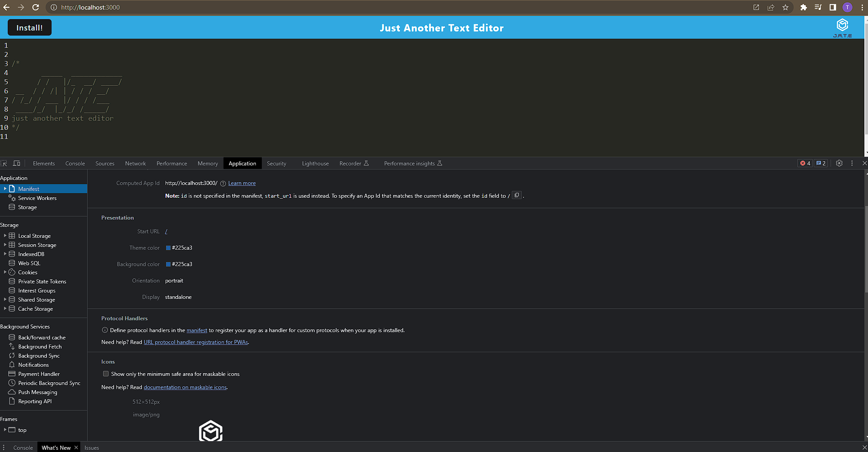Open the URL protocol handler registration link
The width and height of the screenshot is (868, 452).
[196, 342]
